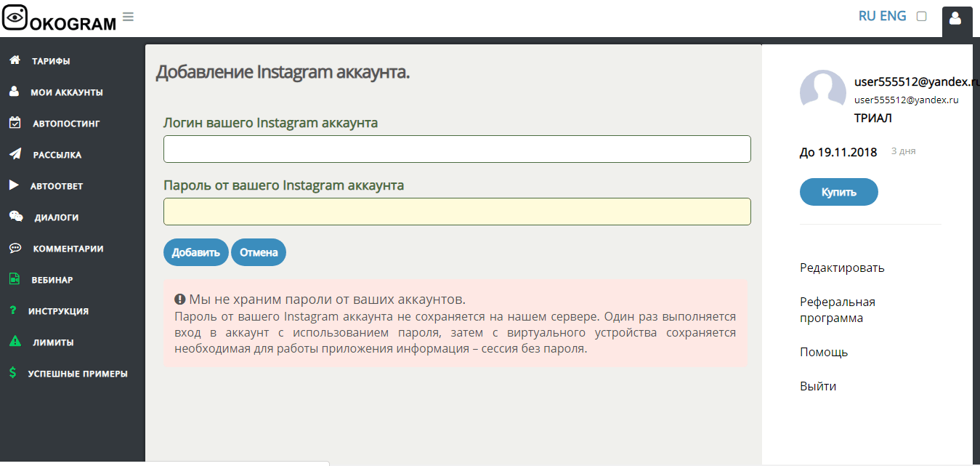Click the Instagram password input field
Screen dimensions: 980x466
coord(456,212)
